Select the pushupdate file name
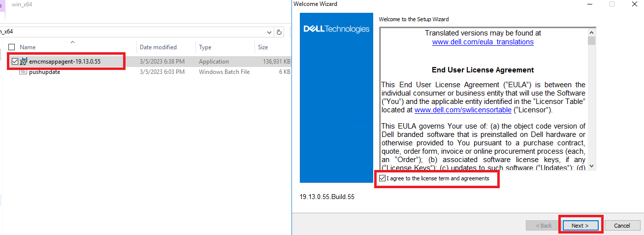 pos(45,72)
